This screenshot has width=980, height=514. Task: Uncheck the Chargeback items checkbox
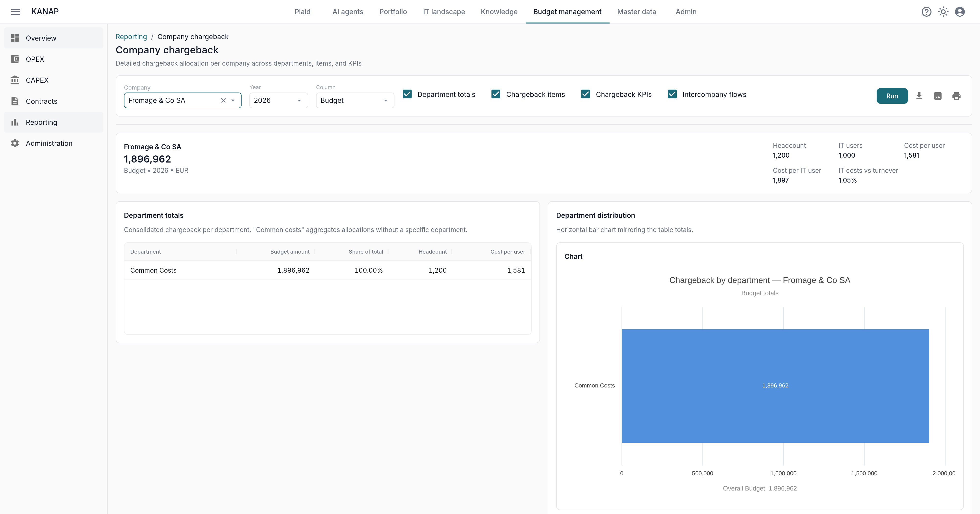click(x=496, y=94)
